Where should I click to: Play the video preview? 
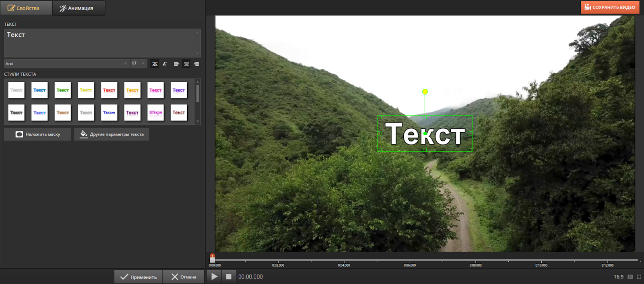[x=214, y=277]
